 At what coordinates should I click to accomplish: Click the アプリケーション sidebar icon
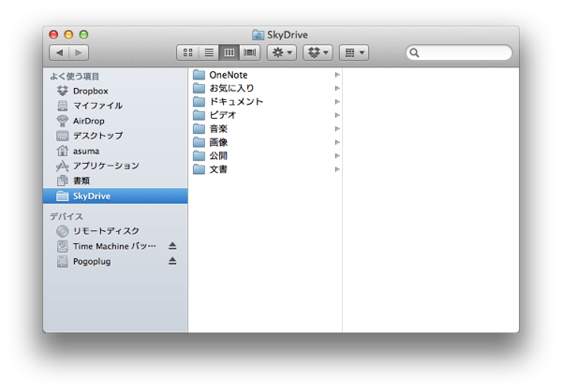coord(63,166)
